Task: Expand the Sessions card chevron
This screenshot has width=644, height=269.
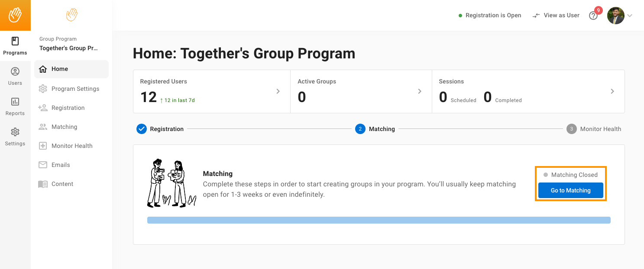Action: tap(612, 91)
